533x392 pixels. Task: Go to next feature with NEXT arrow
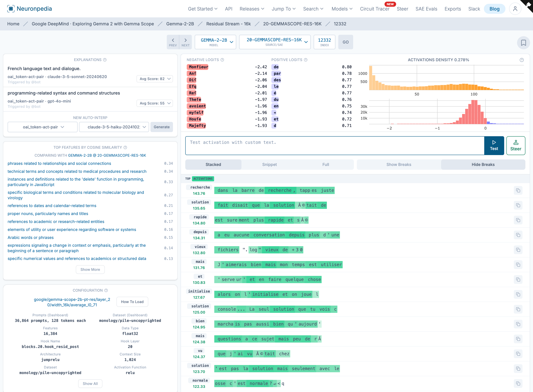(x=185, y=42)
